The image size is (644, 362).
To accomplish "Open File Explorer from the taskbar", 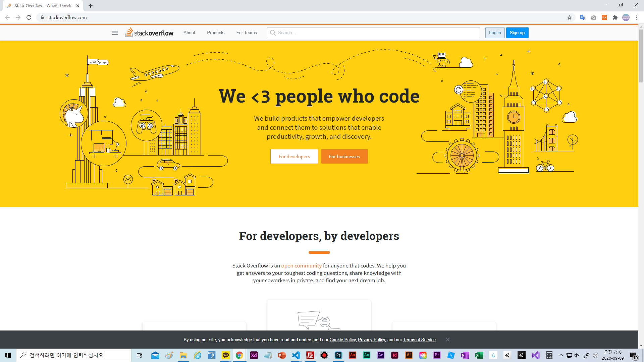I will [183, 355].
